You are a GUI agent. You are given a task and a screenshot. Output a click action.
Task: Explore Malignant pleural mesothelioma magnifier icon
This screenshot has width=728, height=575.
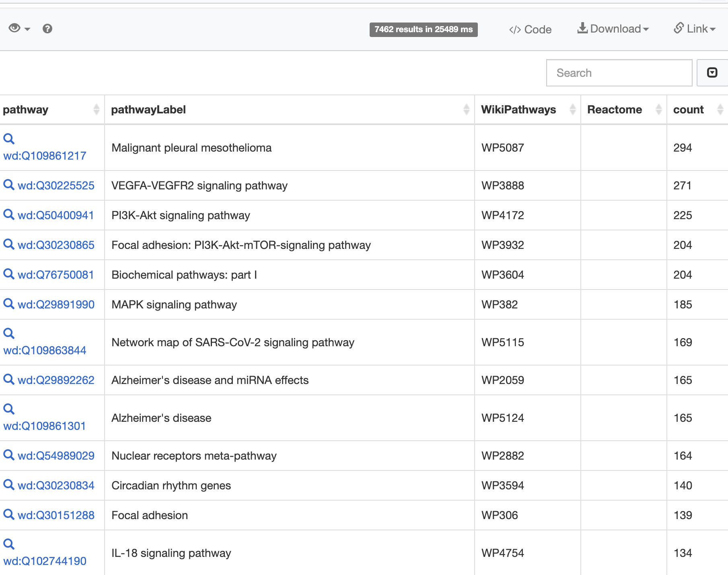[x=9, y=139]
